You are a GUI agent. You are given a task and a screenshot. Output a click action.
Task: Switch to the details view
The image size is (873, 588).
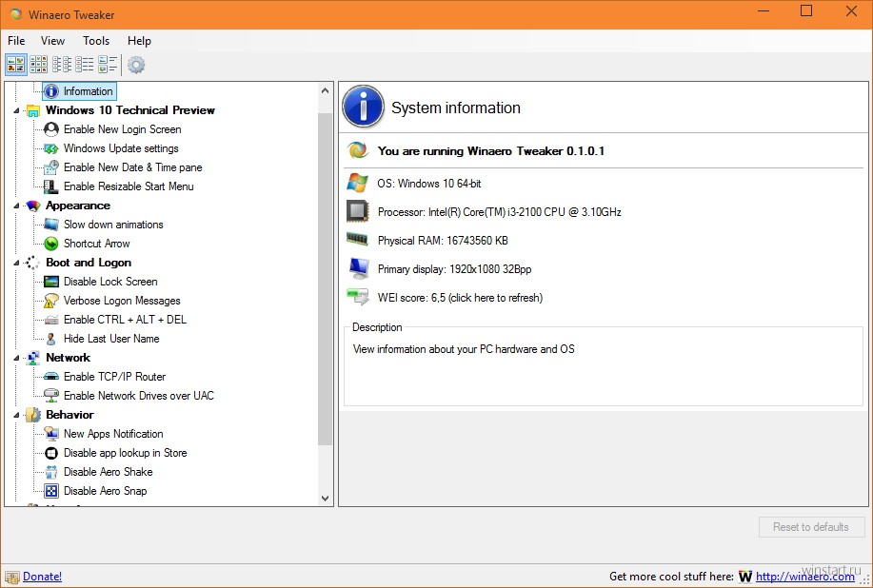[85, 65]
